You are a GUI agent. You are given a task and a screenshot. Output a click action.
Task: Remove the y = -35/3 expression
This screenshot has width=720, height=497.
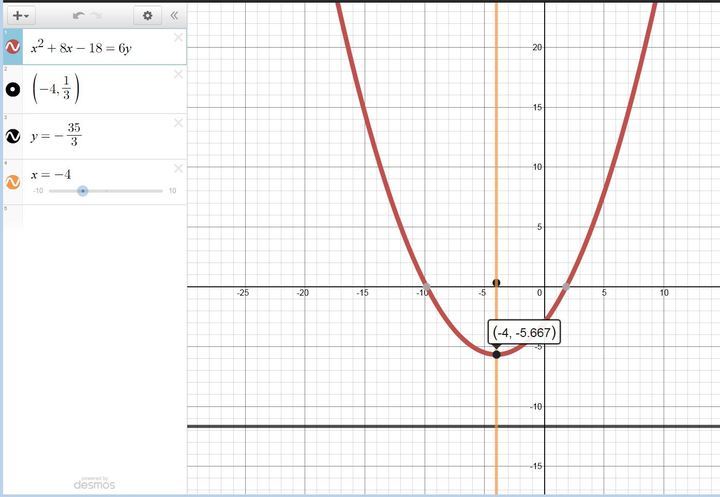178,123
